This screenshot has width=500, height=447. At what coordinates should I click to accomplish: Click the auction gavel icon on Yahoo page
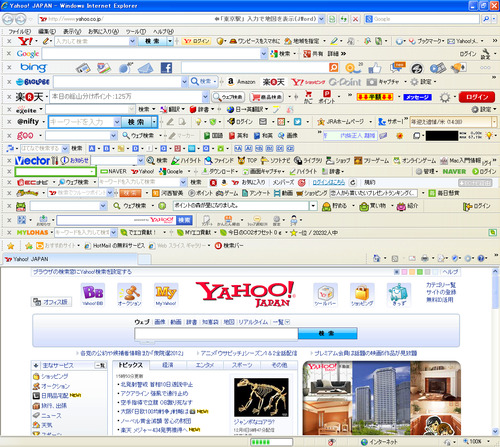pos(130,295)
